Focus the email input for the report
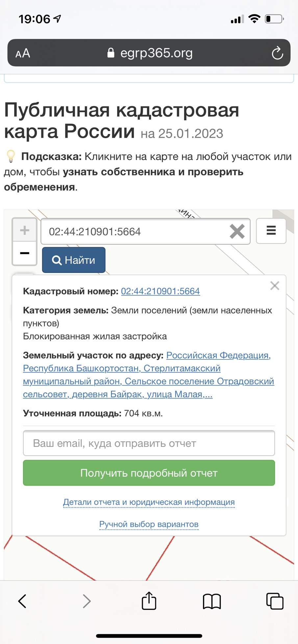The width and height of the screenshot is (298, 644). pos(149,443)
